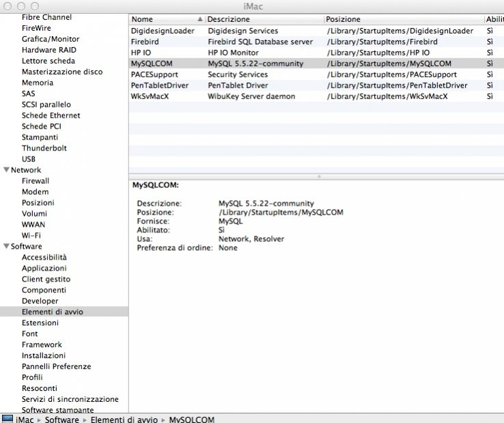Click Firebird SQL Database server description

pos(260,42)
